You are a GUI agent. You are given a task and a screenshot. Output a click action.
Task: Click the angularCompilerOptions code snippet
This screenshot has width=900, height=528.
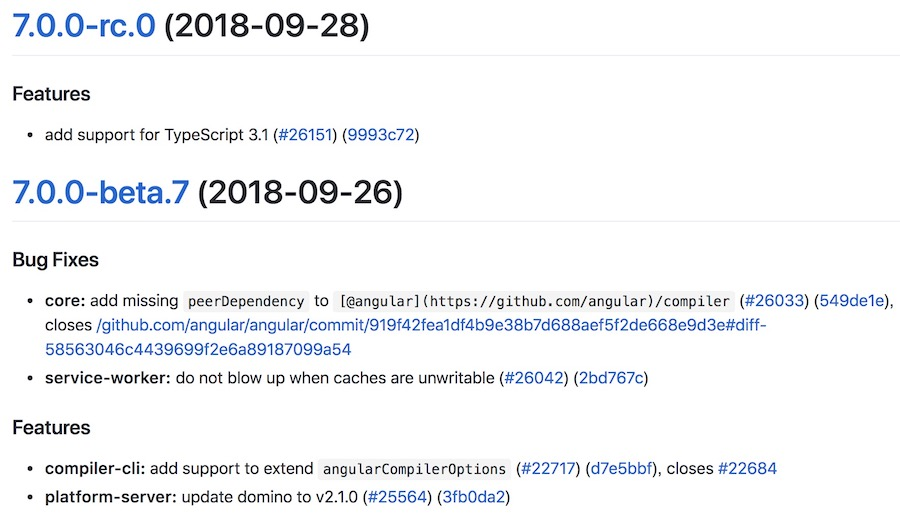pos(414,469)
